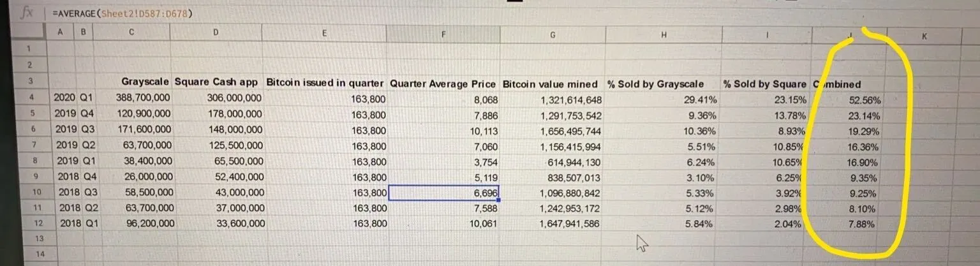Select column K header
This screenshot has height=266, width=980.
[x=924, y=38]
